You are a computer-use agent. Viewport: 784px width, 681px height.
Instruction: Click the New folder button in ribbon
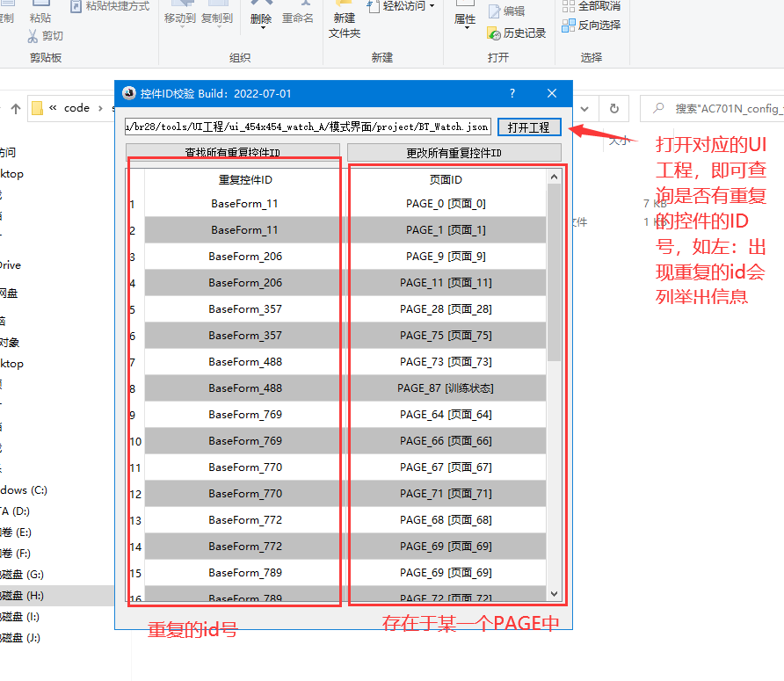pos(345,20)
